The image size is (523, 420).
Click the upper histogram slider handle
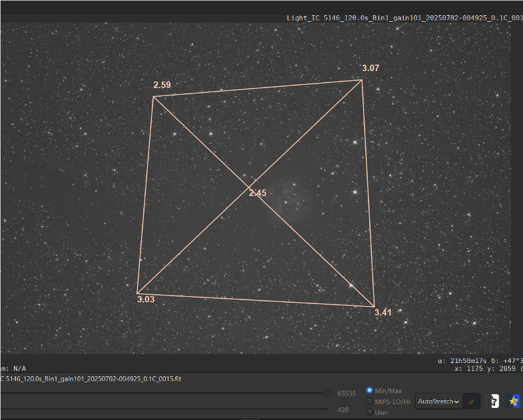click(327, 394)
